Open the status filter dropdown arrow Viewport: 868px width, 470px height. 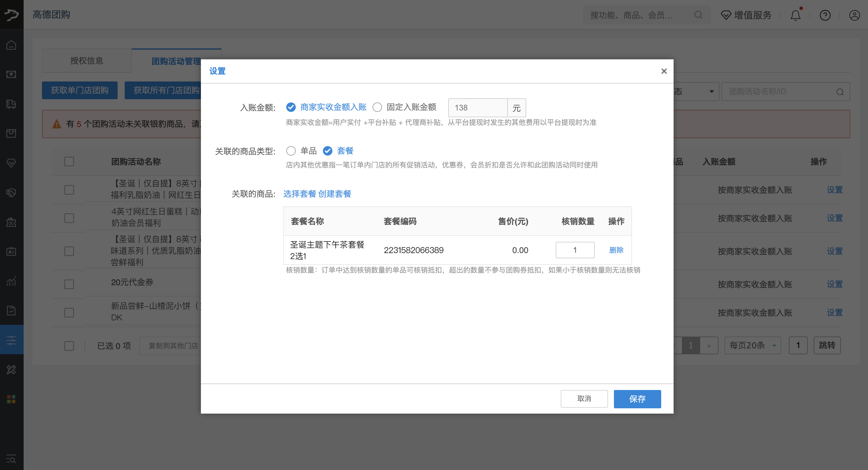(x=711, y=92)
